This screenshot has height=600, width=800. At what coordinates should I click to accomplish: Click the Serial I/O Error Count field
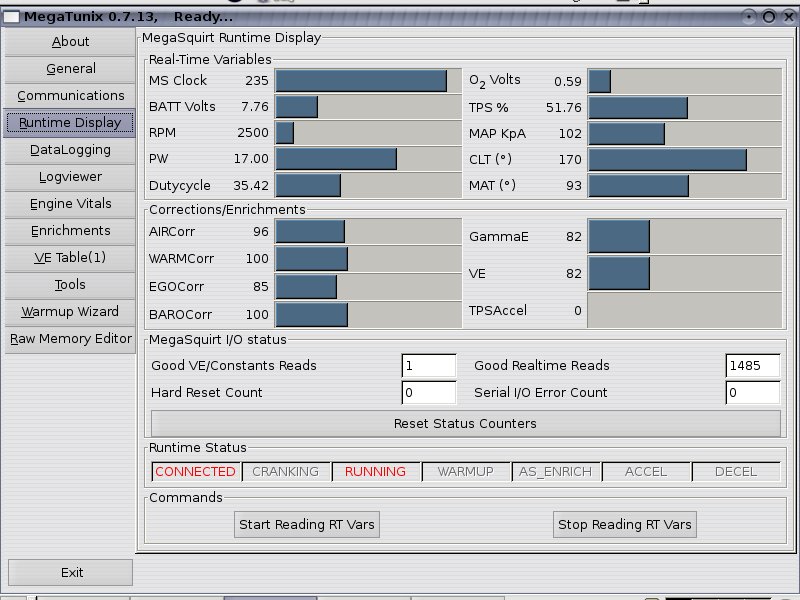tap(753, 392)
